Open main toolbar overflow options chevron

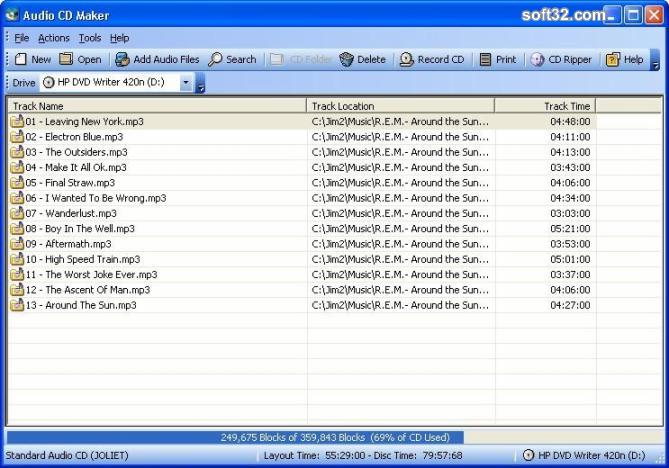655,60
